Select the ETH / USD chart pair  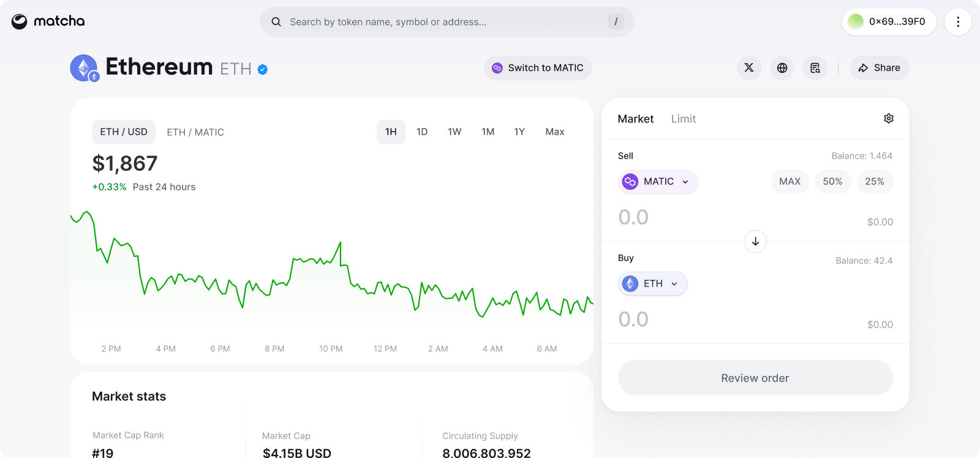coord(124,132)
